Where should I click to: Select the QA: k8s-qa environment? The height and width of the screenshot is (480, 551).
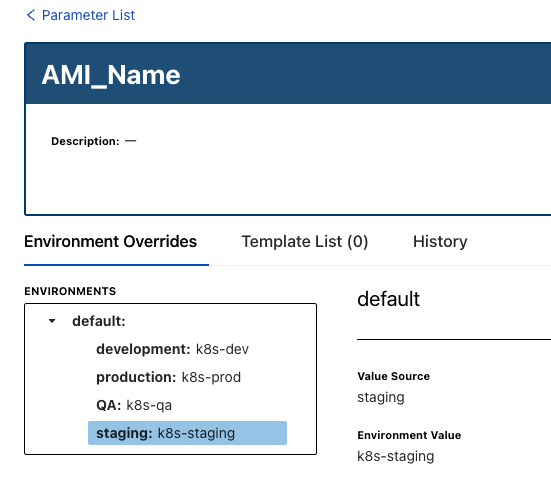[134, 405]
